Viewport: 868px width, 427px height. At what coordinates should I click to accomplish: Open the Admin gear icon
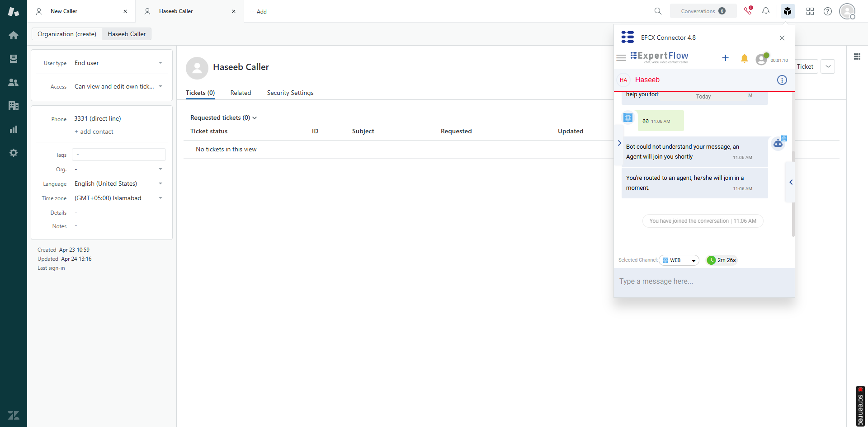pos(14,153)
